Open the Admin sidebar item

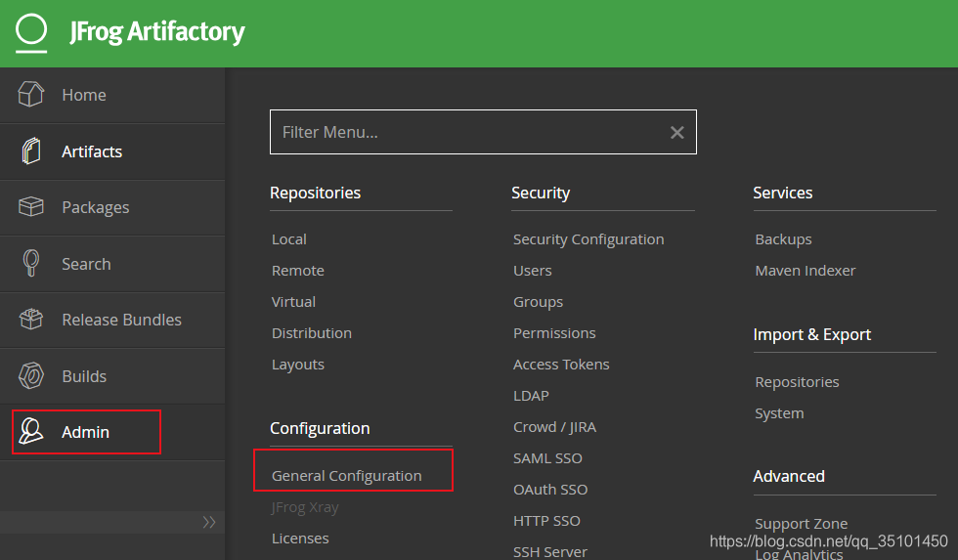click(112, 432)
